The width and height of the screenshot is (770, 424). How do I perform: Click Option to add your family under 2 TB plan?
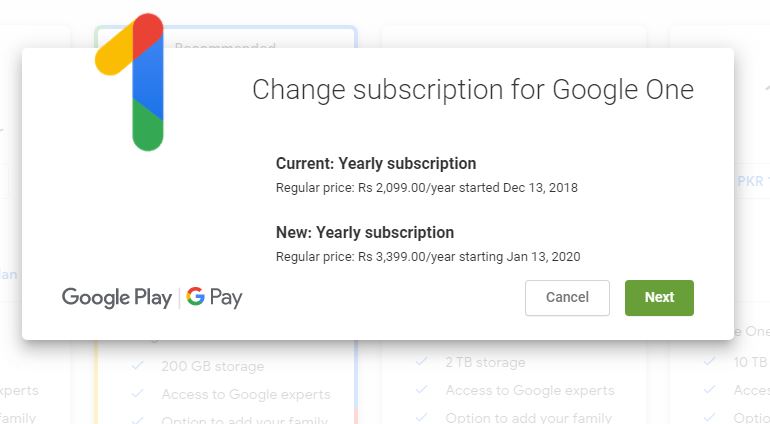[529, 416]
